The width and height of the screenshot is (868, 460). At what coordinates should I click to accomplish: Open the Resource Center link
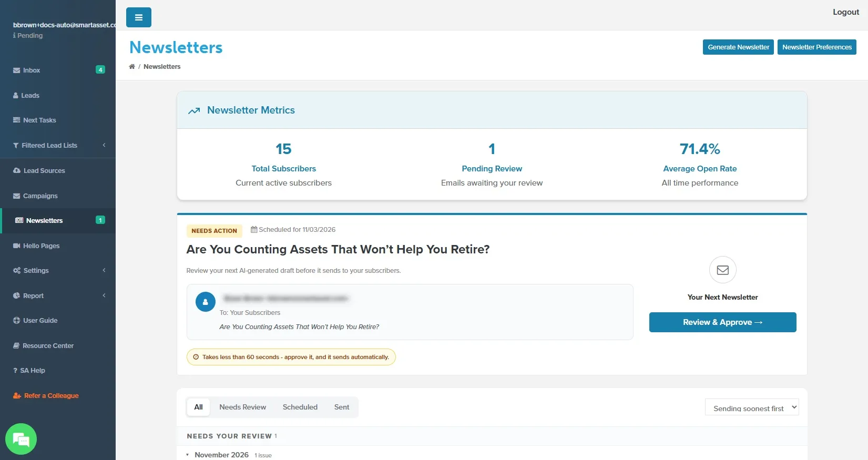pos(48,346)
